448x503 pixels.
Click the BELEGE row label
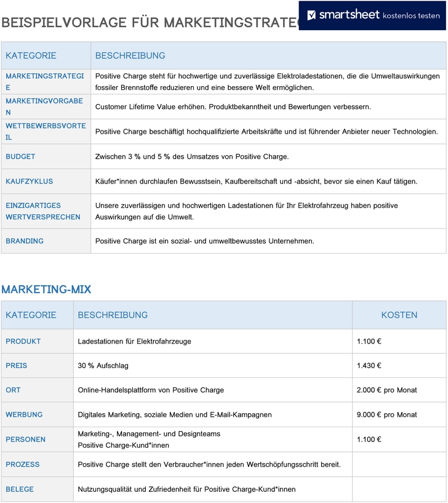pos(20,489)
